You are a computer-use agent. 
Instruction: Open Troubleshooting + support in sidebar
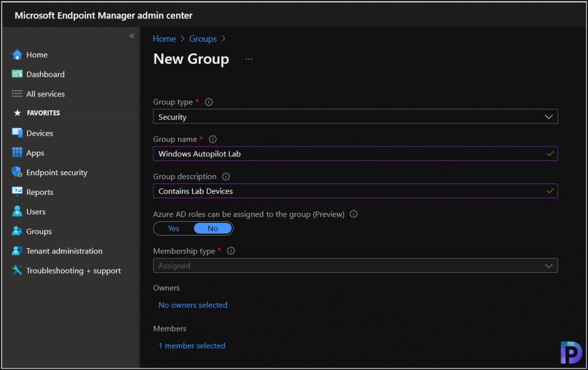click(73, 271)
